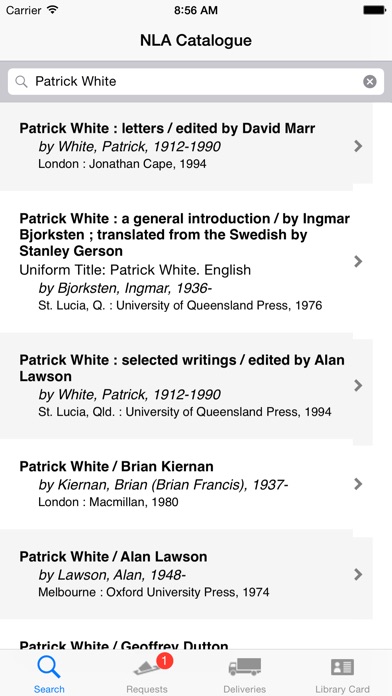Screen dimensions: 392x696
Task: Expand the selected writings result chevron
Action: point(358,385)
